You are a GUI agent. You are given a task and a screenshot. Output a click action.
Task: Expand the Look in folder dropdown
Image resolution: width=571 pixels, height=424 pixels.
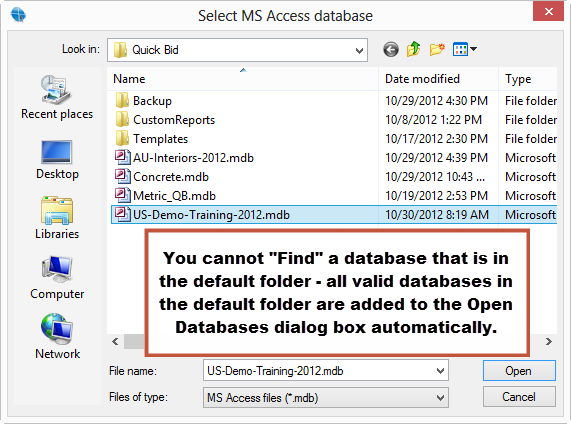click(x=359, y=50)
